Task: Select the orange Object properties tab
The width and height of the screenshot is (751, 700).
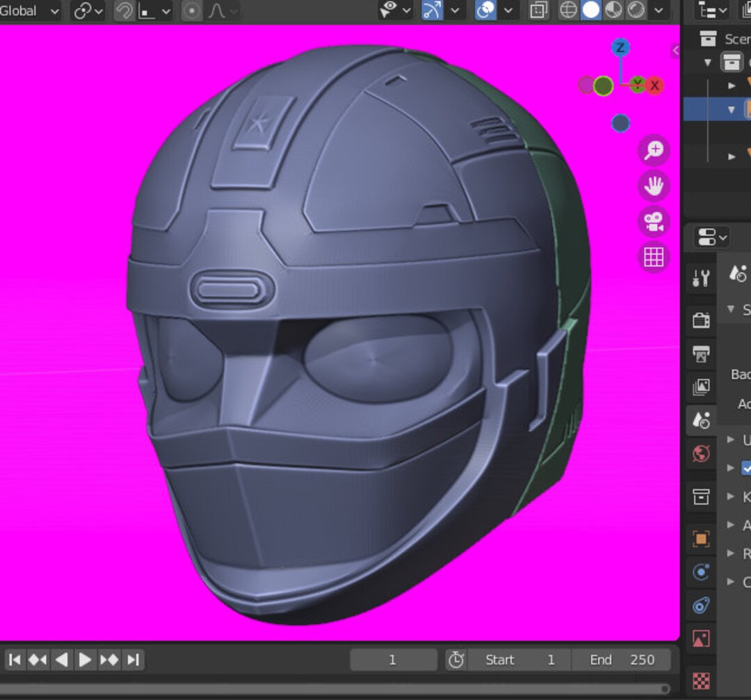Action: tap(701, 537)
